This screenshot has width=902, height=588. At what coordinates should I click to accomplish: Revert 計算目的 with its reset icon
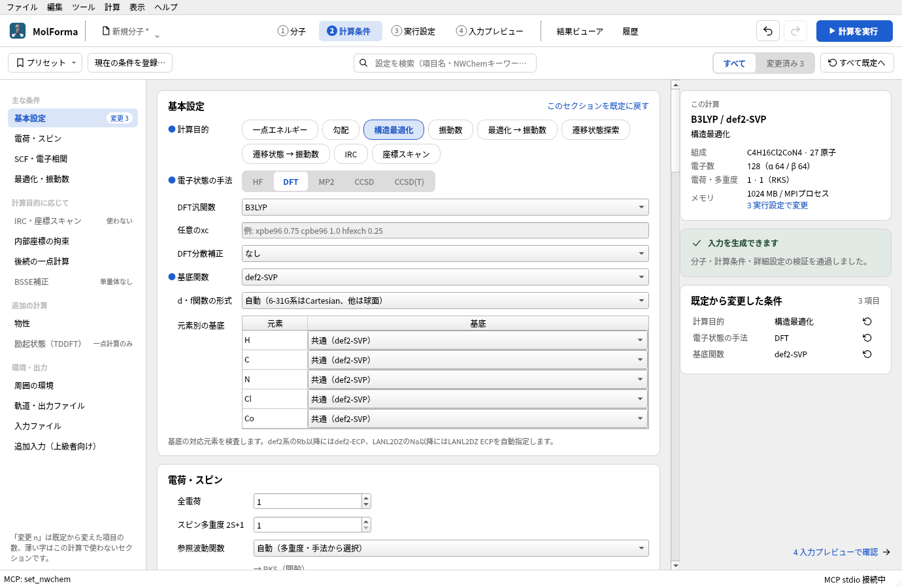click(867, 321)
